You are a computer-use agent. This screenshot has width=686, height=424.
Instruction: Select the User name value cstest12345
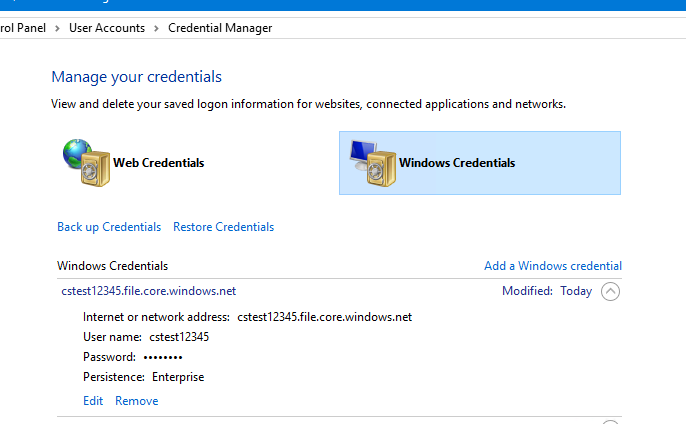179,337
